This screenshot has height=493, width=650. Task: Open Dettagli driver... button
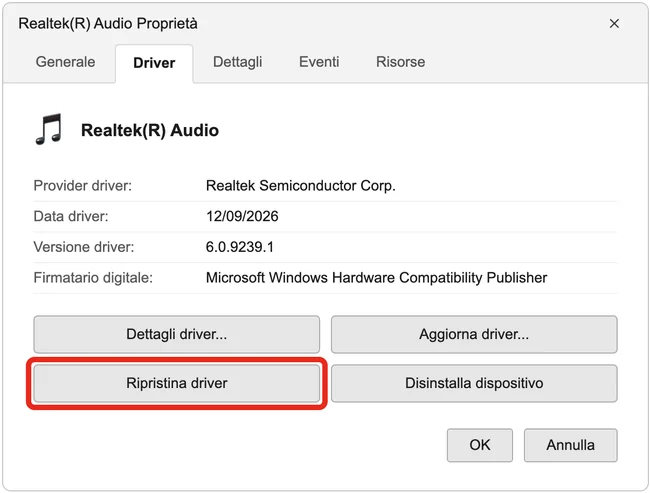coord(177,334)
